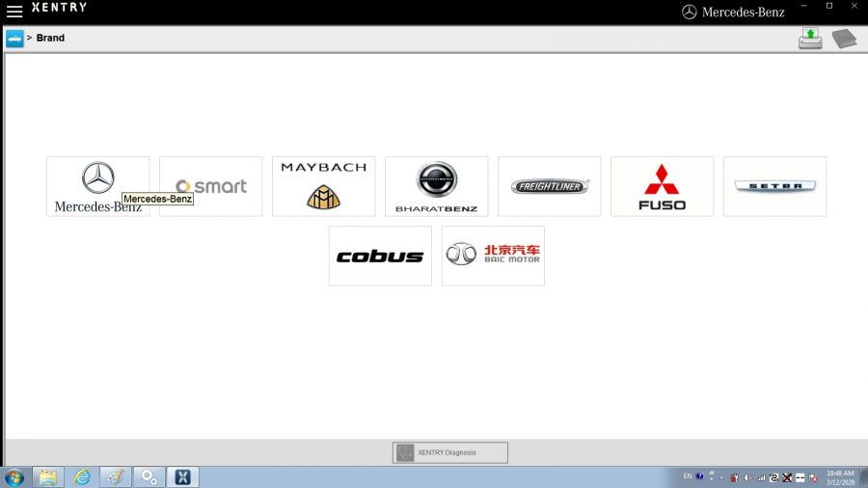Launch Internet Explorer from the taskbar
This screenshot has width=868, height=488.
82,476
